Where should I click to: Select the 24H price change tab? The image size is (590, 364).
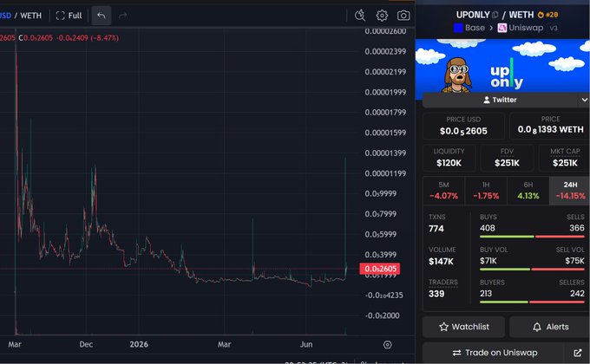point(570,191)
